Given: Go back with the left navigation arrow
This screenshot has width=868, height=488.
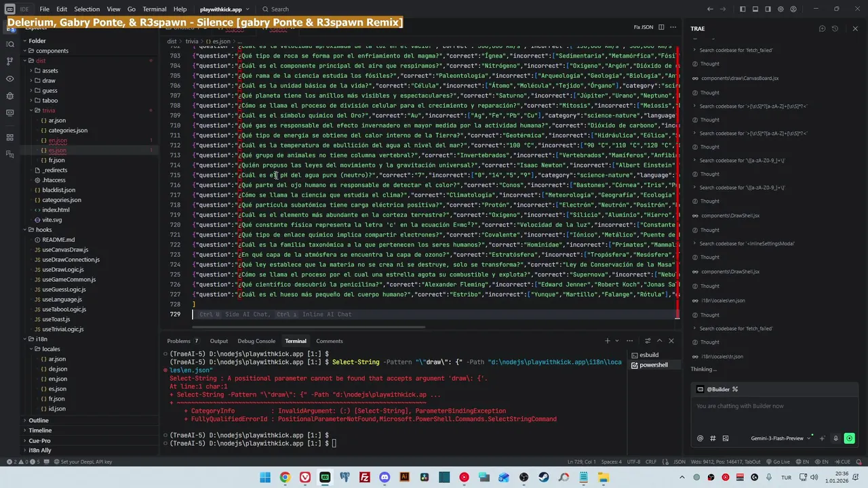Looking at the screenshot, I should [710, 9].
